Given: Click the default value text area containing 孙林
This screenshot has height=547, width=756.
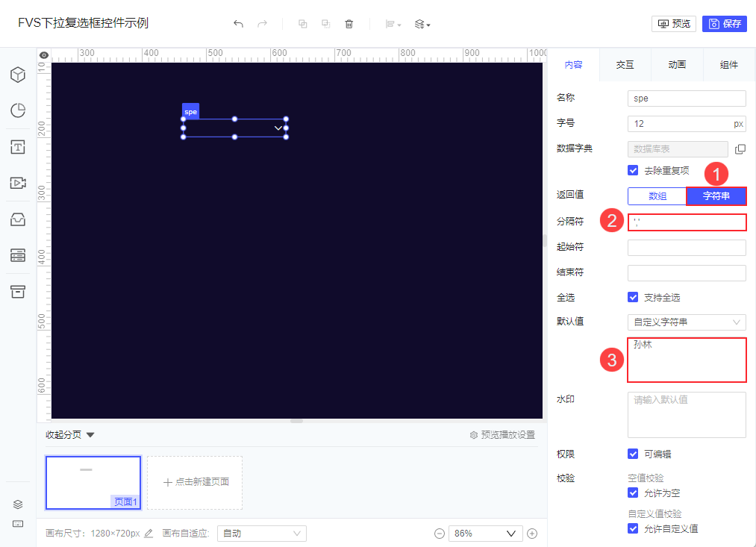Looking at the screenshot, I should [687, 360].
